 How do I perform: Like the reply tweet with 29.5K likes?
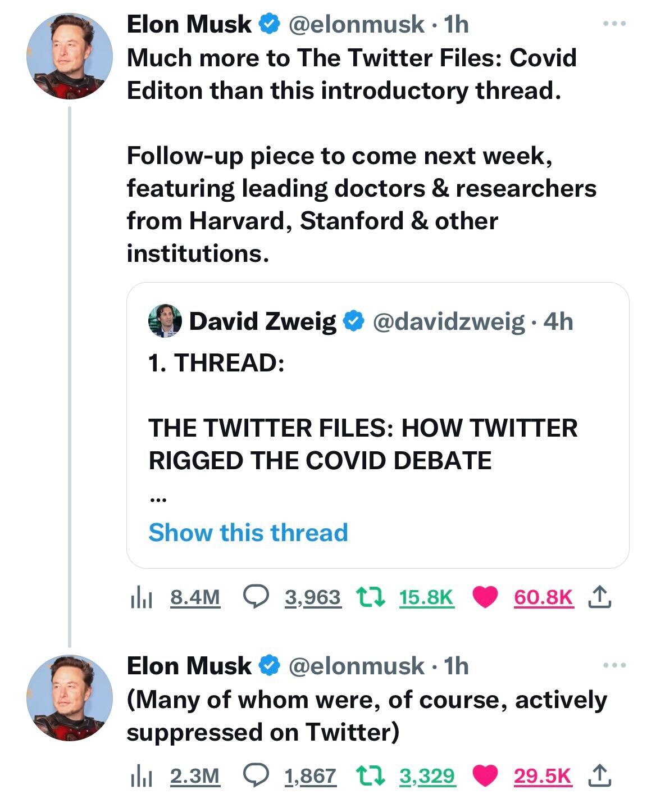point(485,777)
